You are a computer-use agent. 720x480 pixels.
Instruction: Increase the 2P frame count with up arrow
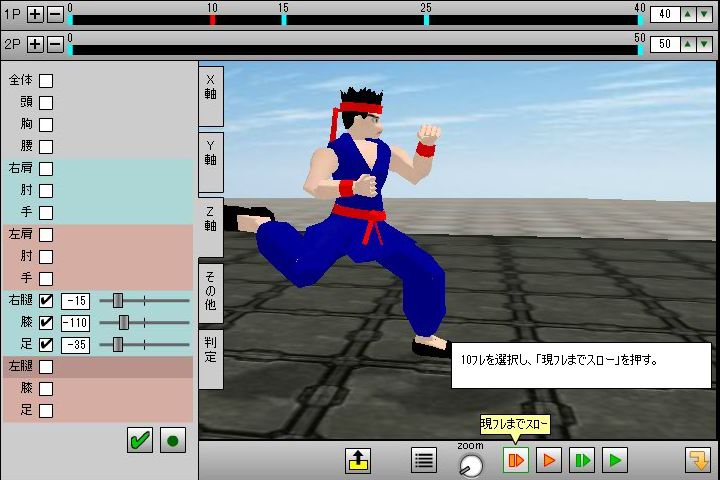[687, 45]
